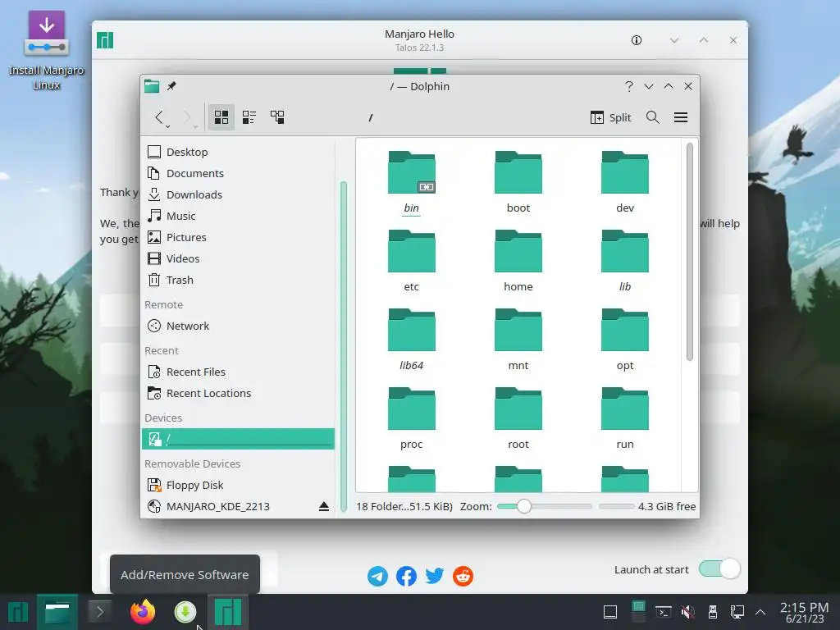
Task: Click the Dolphin titlebar help question mark
Action: coord(629,86)
